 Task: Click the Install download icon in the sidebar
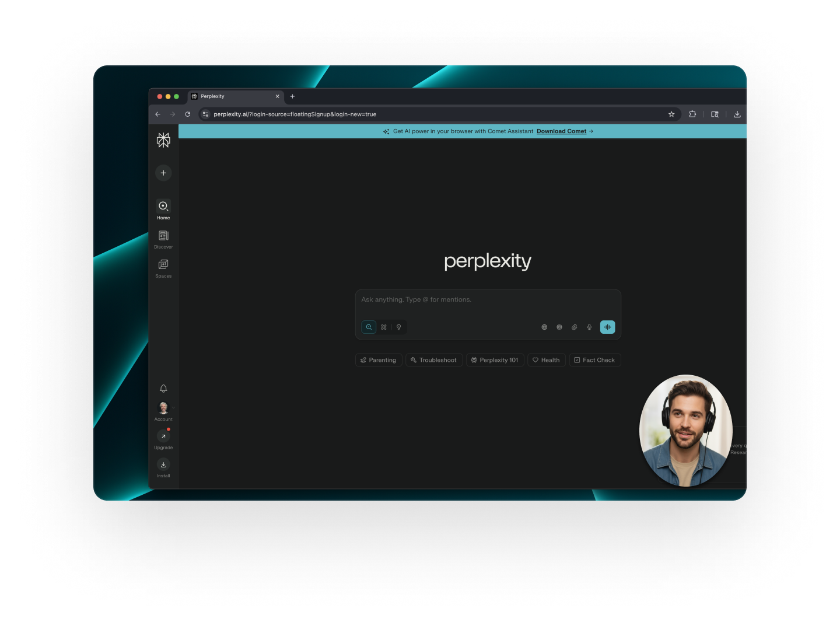[163, 465]
